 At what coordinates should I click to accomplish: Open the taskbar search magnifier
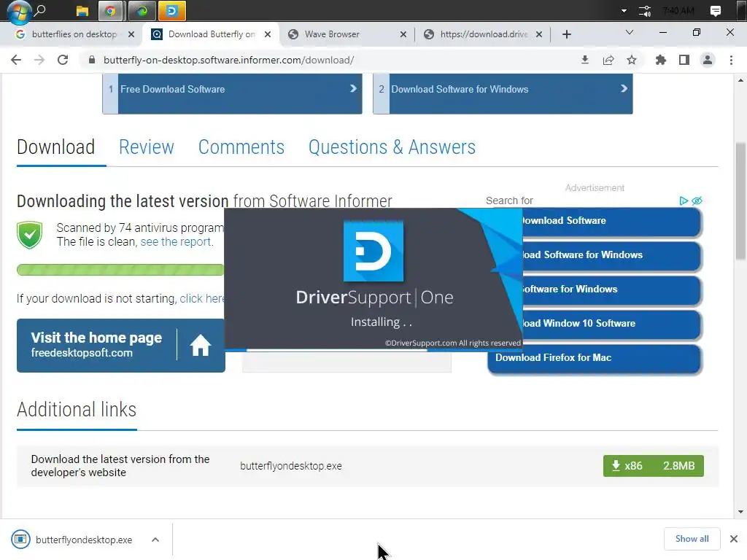41,9
